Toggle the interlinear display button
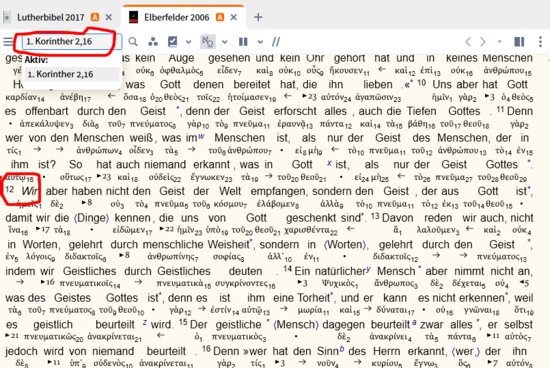Viewport: 550px width, 368px height. click(x=208, y=42)
